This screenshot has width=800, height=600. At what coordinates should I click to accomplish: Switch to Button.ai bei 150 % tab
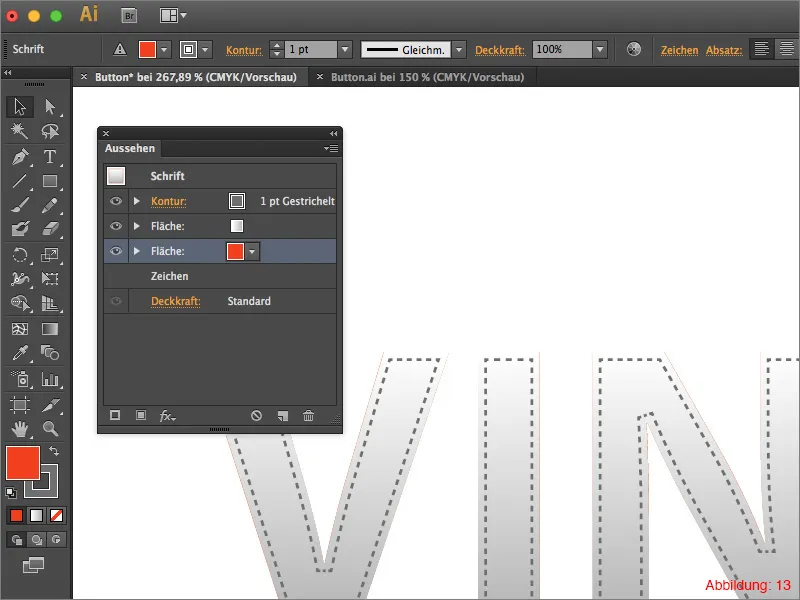(428, 77)
